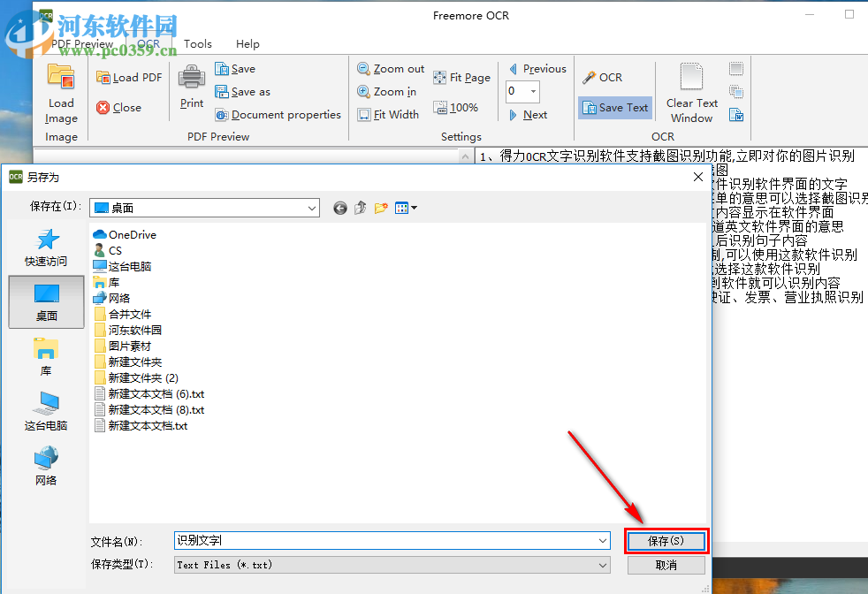
Task: Click the export to Word icon
Action: point(736,115)
